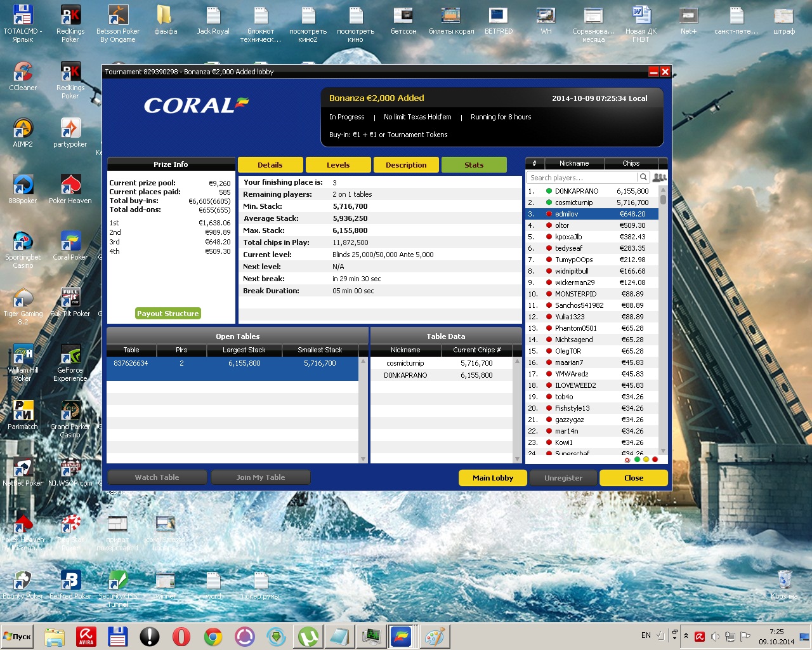Open the TOTALCMD shortcut on the desktop
812x650 pixels.
(x=23, y=23)
